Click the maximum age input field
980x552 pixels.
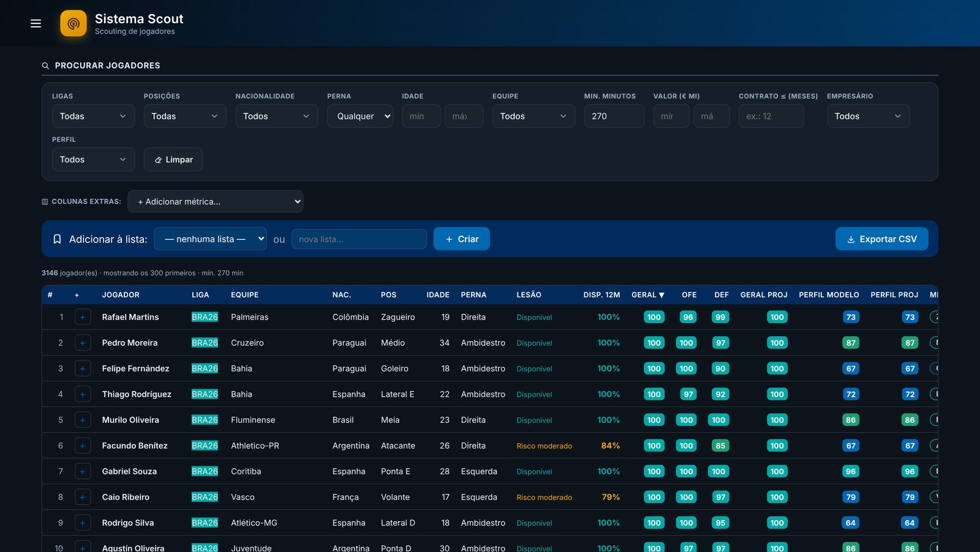click(x=464, y=116)
